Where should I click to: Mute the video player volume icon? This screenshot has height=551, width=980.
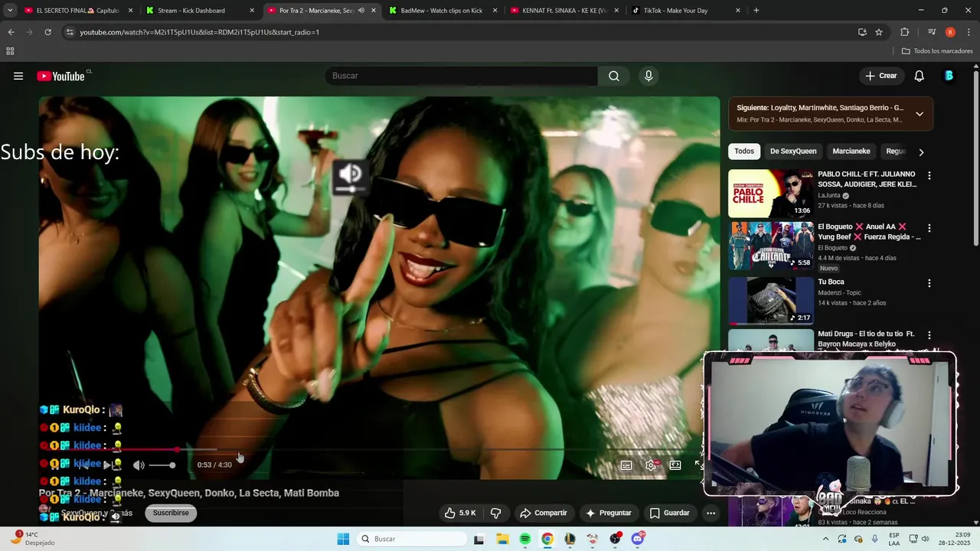(139, 465)
